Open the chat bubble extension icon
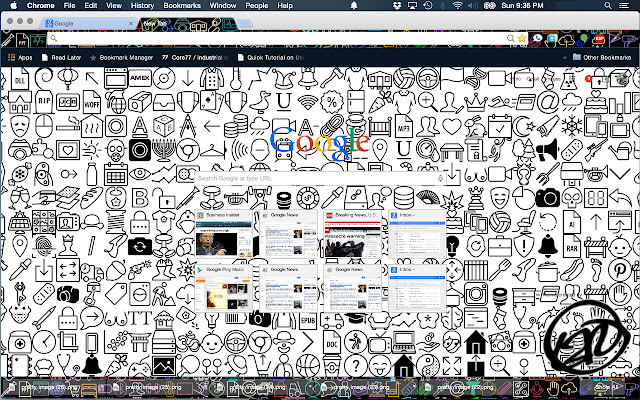The image size is (640, 400). (x=538, y=39)
